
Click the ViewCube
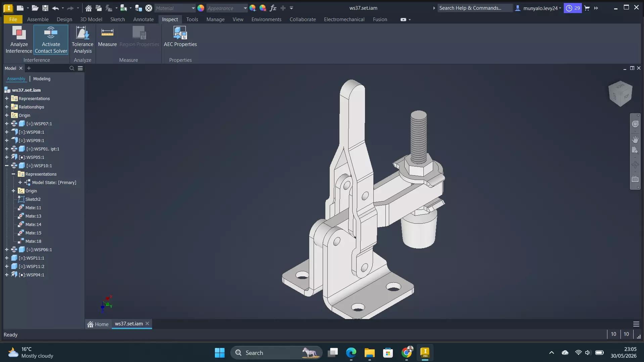[x=620, y=94]
